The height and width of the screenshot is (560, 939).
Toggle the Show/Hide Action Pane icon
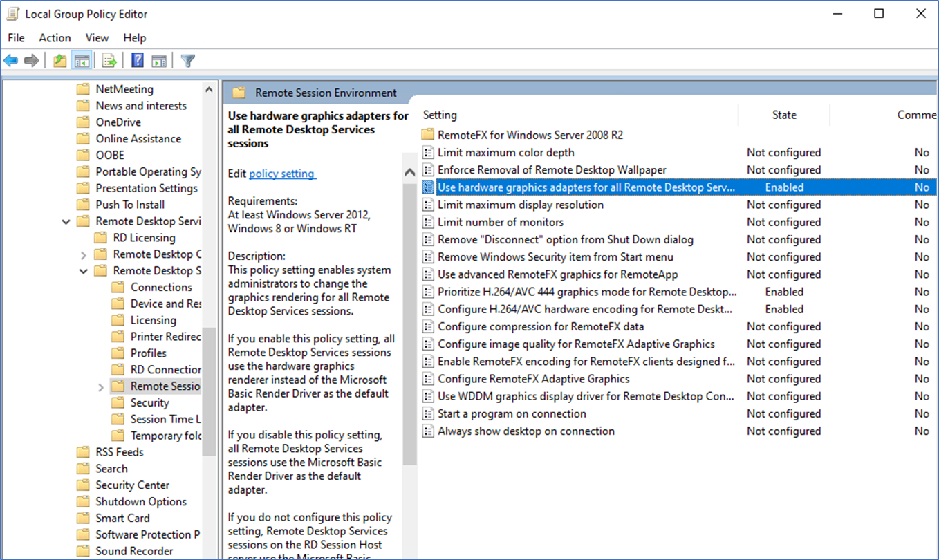[159, 61]
